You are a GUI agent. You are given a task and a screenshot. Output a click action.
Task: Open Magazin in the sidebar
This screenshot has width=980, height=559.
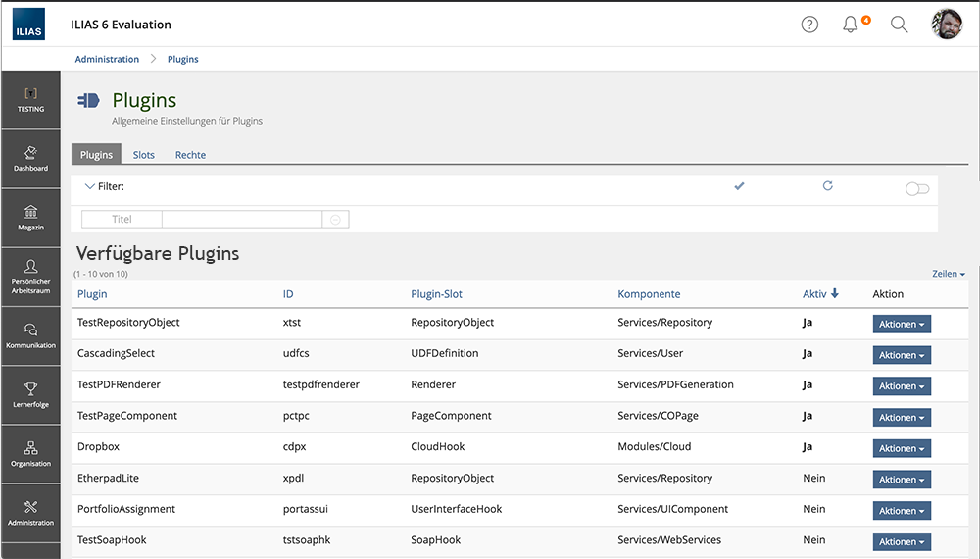pyautogui.click(x=30, y=218)
